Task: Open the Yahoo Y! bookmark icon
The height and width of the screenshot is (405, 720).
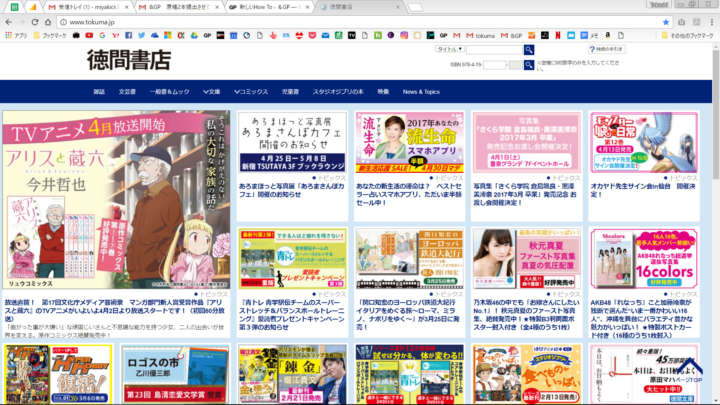Action: 115,35
